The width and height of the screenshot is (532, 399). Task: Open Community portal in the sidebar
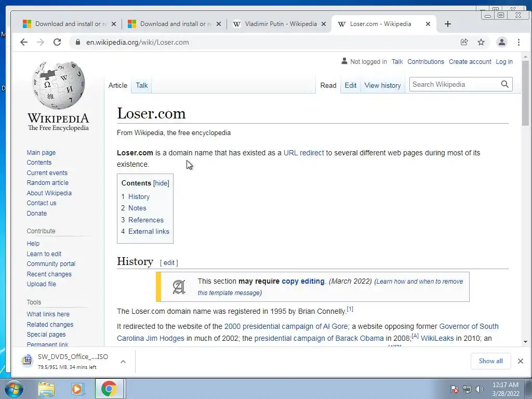[x=51, y=263]
